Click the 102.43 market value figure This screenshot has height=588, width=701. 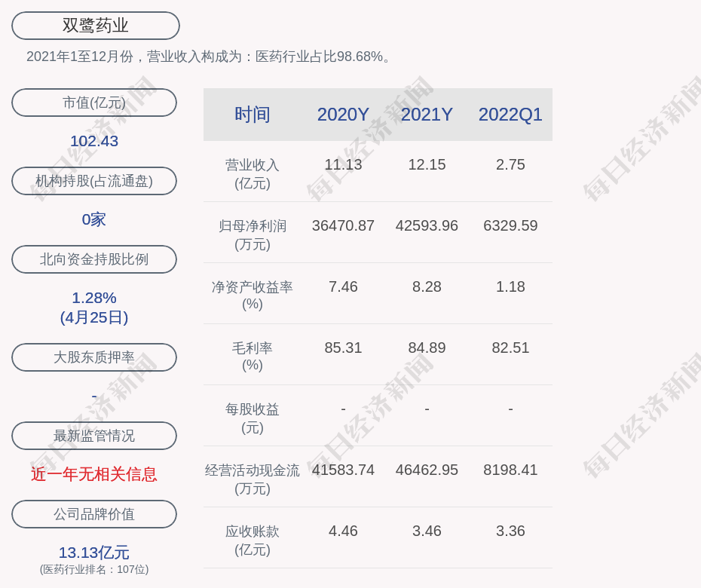pyautogui.click(x=94, y=141)
